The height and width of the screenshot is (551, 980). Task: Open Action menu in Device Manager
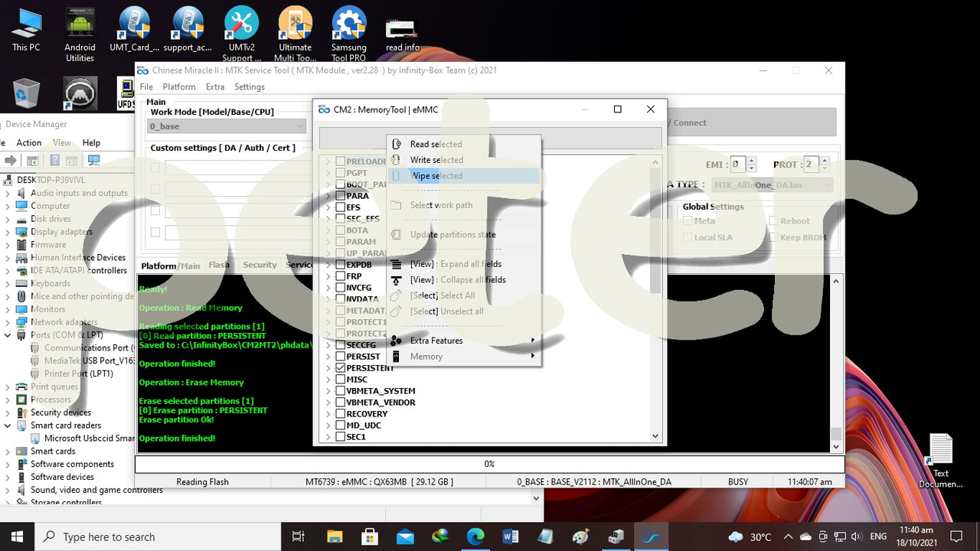(x=29, y=143)
